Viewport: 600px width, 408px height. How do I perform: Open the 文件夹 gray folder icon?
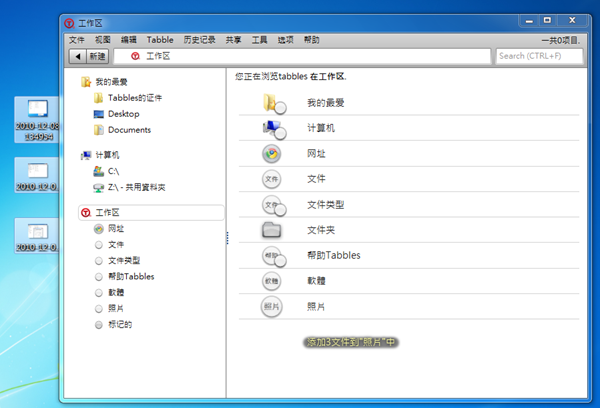(272, 230)
